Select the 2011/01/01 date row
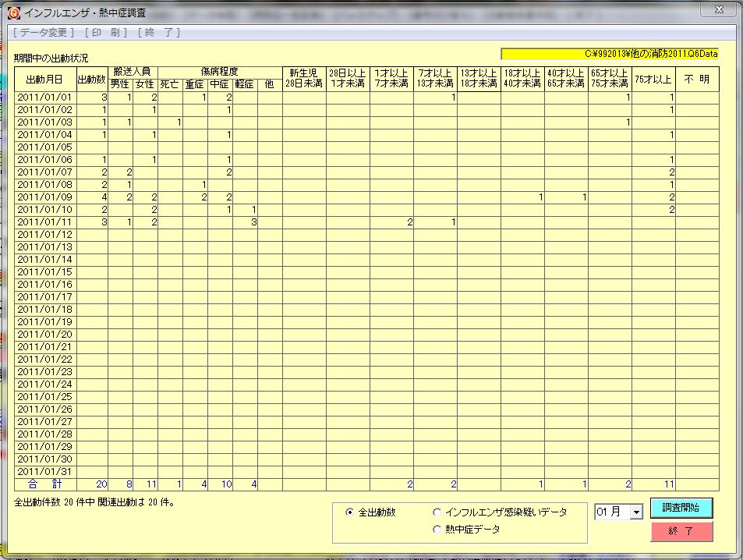Screen dimensions: 743x560 tap(44, 97)
